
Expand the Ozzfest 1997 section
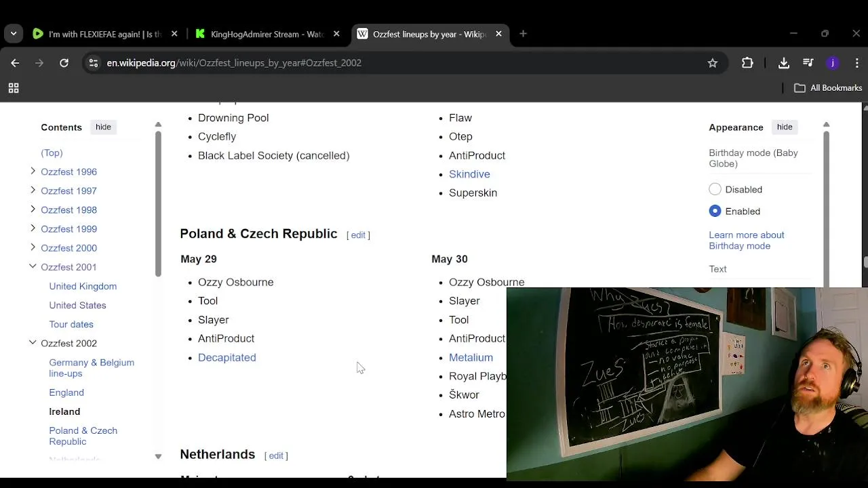tap(33, 190)
